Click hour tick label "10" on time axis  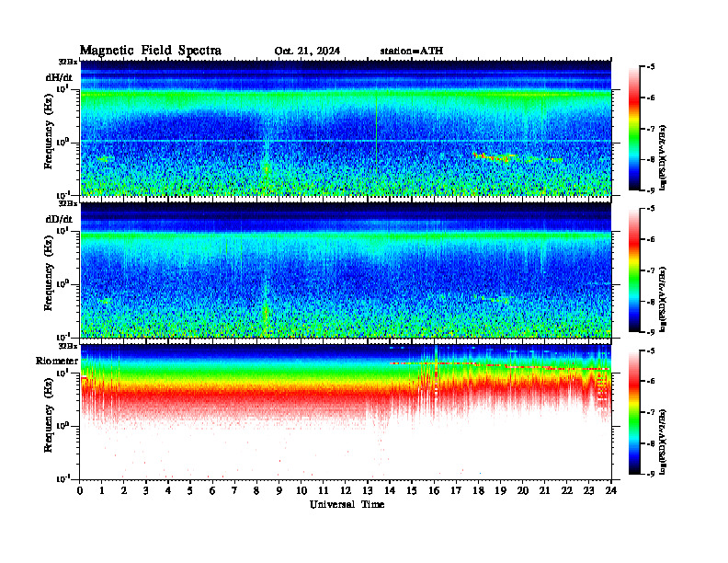coord(301,491)
